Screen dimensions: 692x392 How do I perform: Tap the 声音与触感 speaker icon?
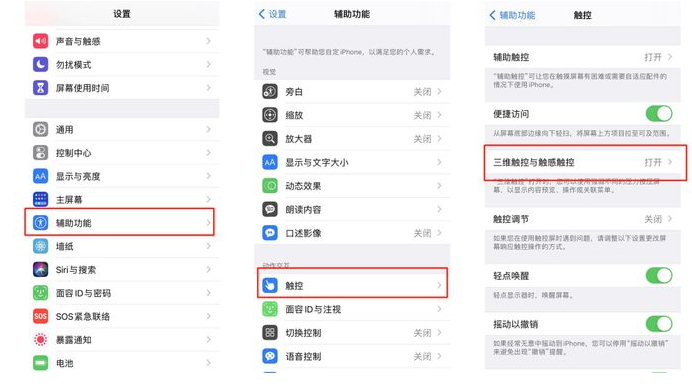[x=41, y=41]
